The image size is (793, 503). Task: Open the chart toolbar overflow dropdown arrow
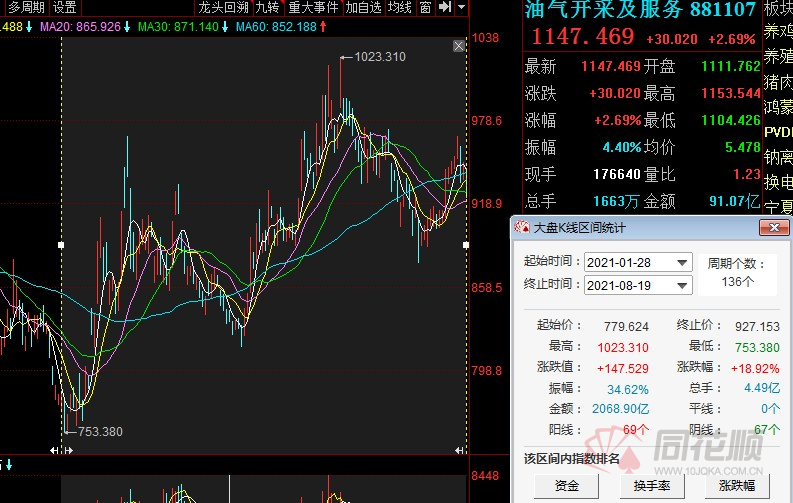[460, 8]
